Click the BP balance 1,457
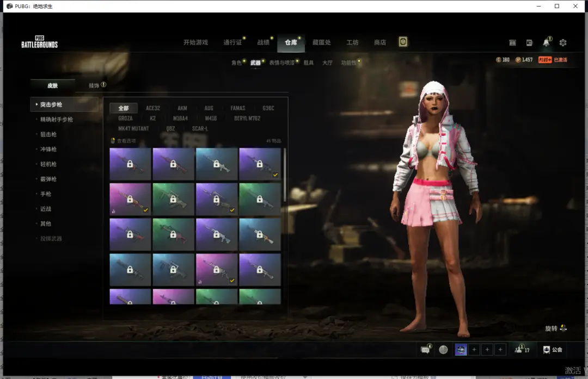 tap(524, 60)
